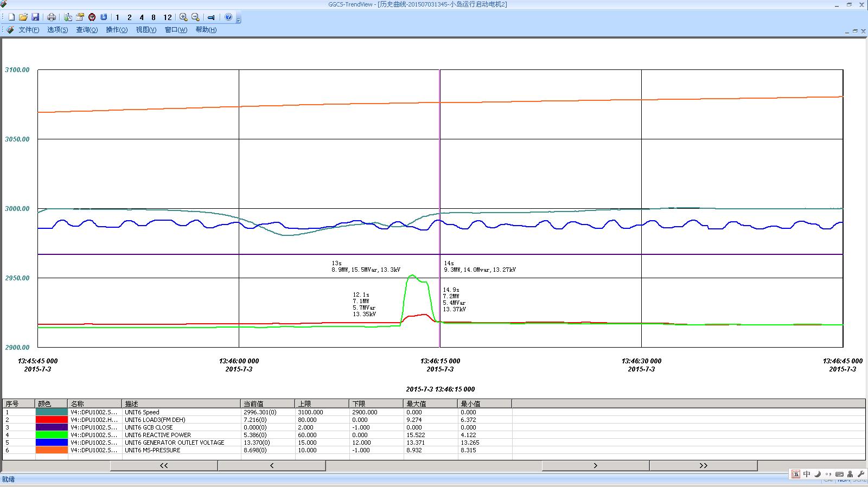Open the 查询(Q) menu
868x487 pixels.
click(87, 30)
